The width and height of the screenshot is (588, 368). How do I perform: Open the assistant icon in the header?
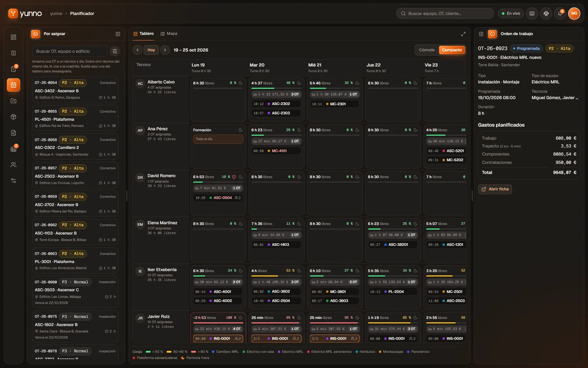[546, 14]
